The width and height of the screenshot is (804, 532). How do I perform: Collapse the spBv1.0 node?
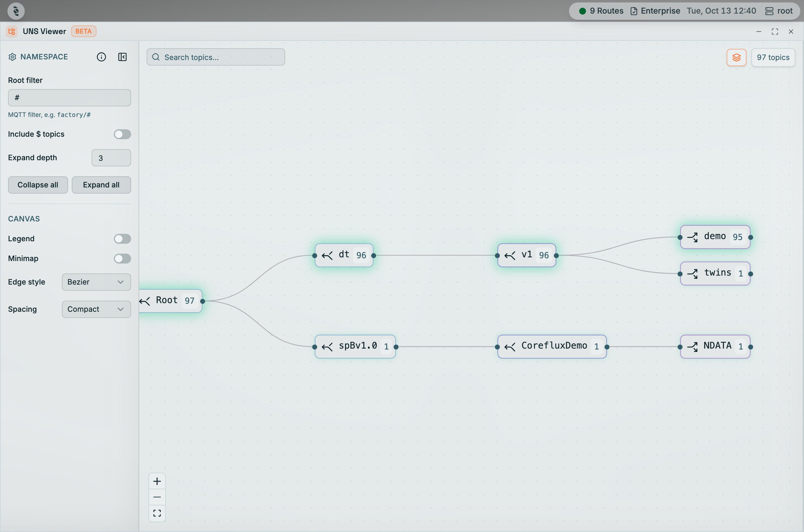tap(327, 347)
